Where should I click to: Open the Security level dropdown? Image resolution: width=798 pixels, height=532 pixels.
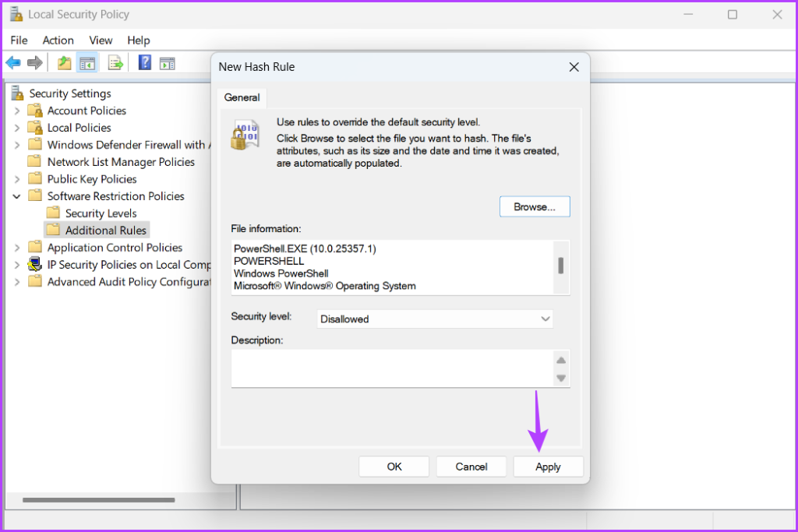click(x=435, y=319)
